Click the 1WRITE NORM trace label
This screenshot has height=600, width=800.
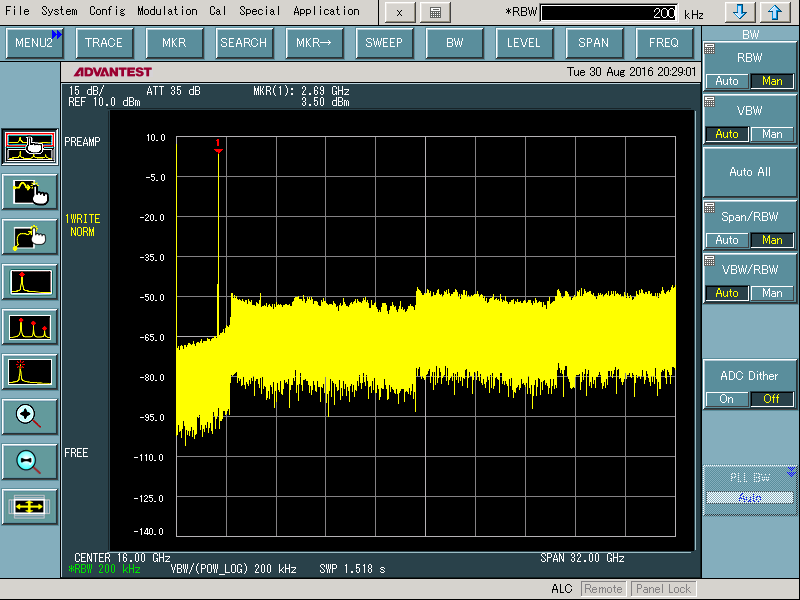click(x=82, y=225)
